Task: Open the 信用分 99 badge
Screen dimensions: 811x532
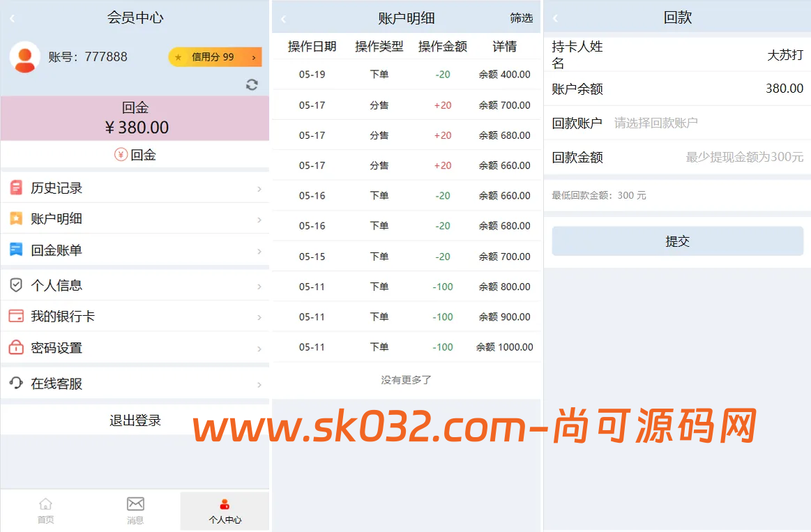Action: tap(215, 57)
